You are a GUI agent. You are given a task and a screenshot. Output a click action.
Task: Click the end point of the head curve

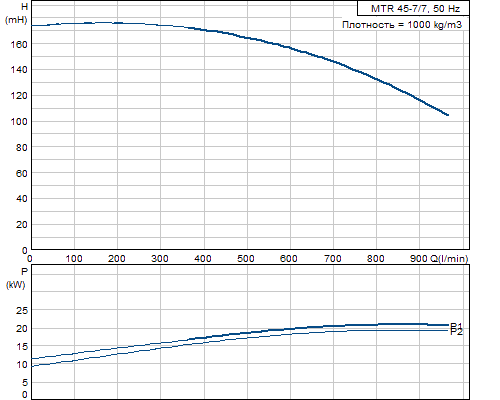click(x=448, y=115)
